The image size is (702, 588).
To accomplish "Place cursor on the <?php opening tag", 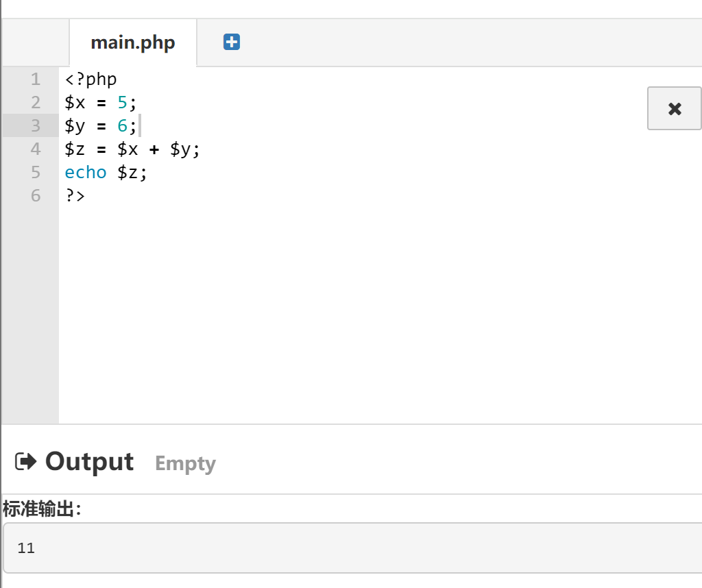I will click(91, 79).
